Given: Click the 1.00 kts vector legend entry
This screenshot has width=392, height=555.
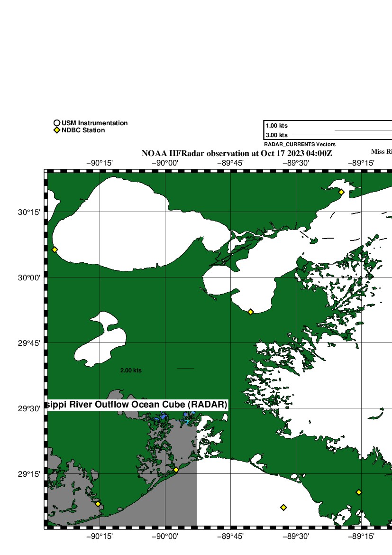Looking at the screenshot, I should [277, 126].
